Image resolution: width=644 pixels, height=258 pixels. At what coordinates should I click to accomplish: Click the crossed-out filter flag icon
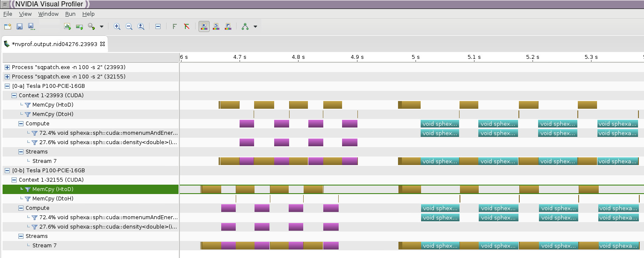pyautogui.click(x=187, y=26)
